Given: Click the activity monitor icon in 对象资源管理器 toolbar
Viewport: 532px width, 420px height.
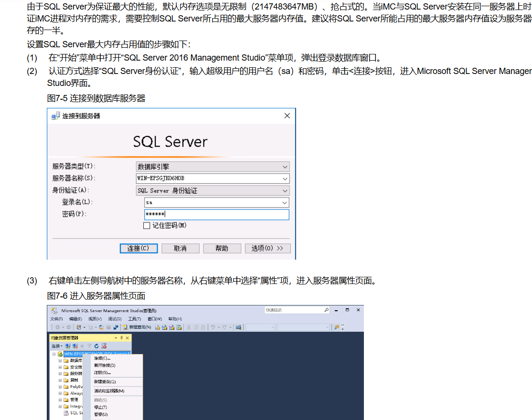Looking at the screenshot, I should [104, 346].
